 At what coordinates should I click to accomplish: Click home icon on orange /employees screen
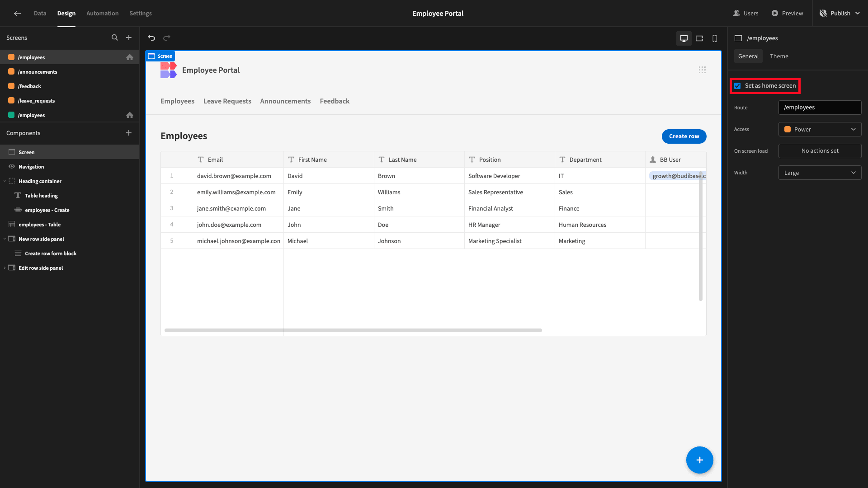click(130, 57)
